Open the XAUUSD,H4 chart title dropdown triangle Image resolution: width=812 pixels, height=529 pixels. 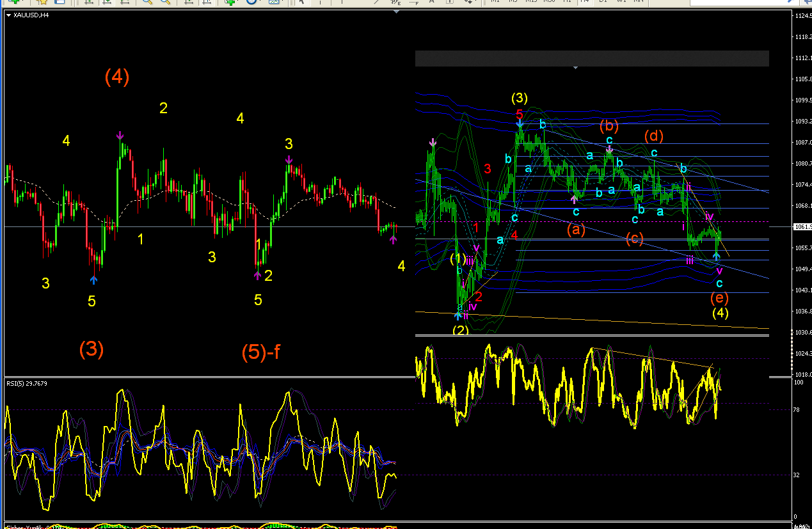coord(8,15)
